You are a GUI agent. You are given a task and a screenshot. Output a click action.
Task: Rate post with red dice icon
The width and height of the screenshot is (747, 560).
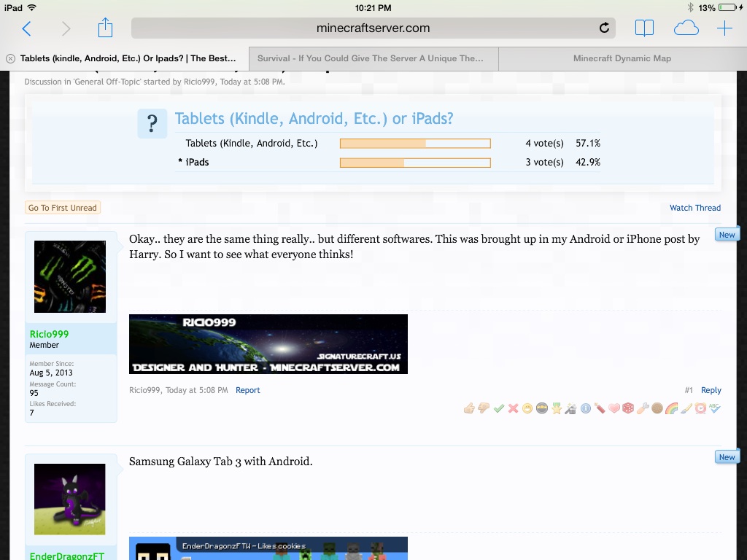(628, 408)
